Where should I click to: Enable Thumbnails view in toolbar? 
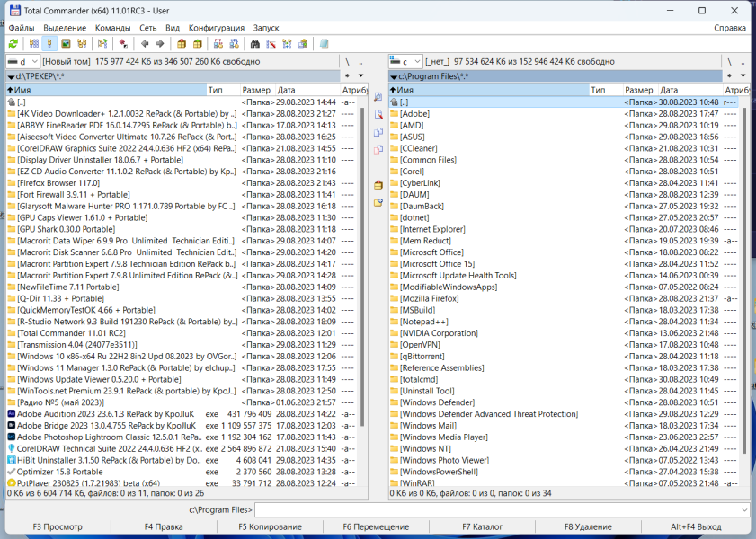[66, 44]
